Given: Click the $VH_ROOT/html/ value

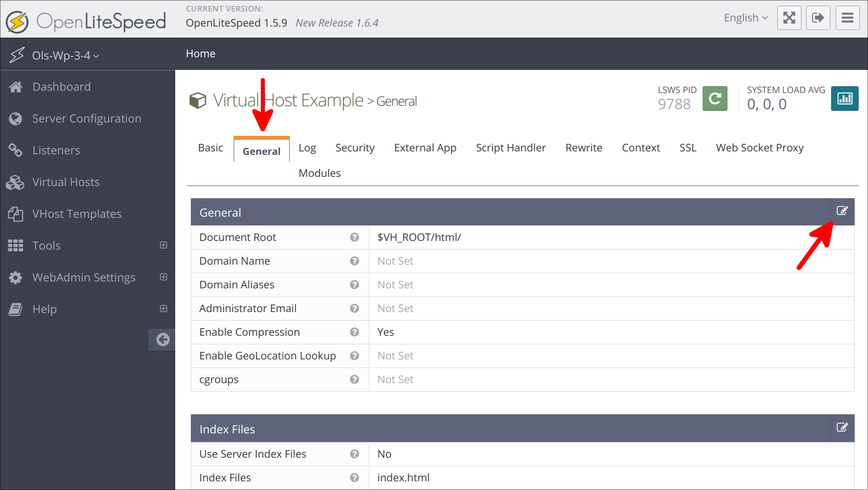Looking at the screenshot, I should pos(419,237).
